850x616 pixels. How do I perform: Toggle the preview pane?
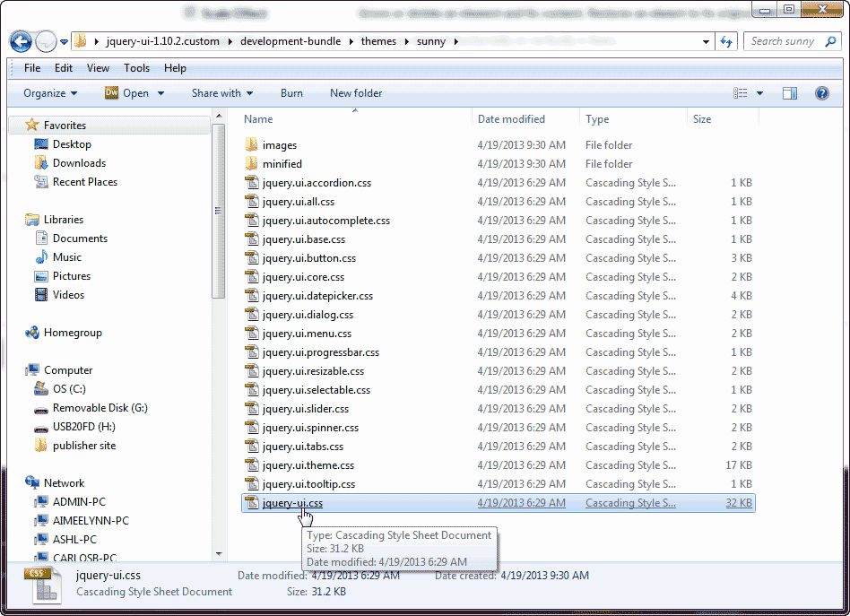(790, 93)
